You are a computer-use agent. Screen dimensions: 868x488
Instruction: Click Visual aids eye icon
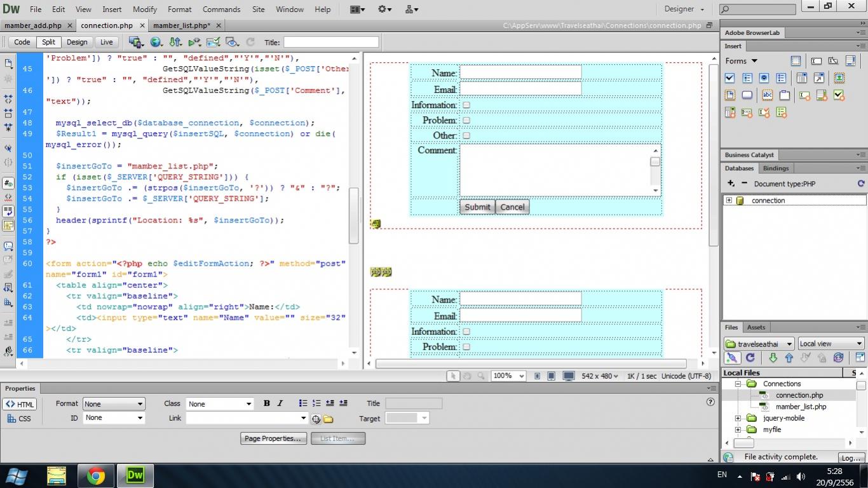pos(232,42)
